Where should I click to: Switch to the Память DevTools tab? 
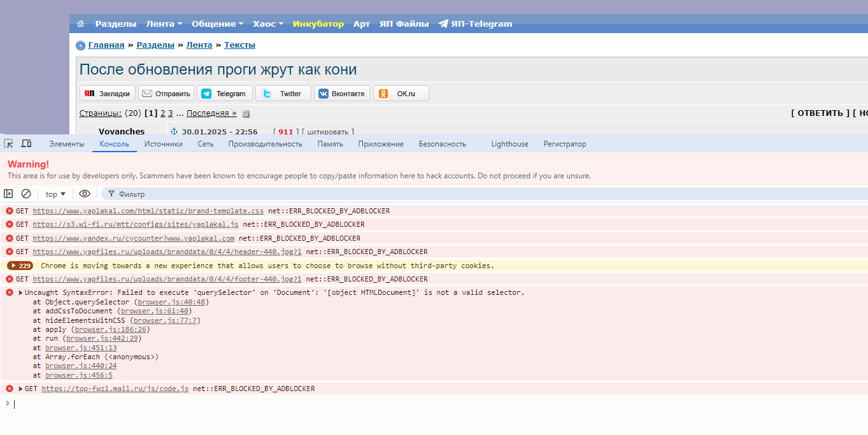331,144
